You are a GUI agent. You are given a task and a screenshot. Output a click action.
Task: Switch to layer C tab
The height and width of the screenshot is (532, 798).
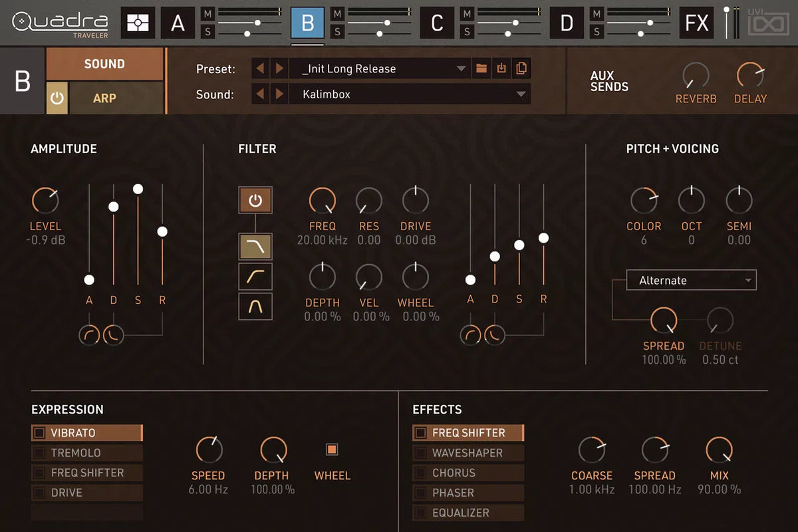pos(437,23)
